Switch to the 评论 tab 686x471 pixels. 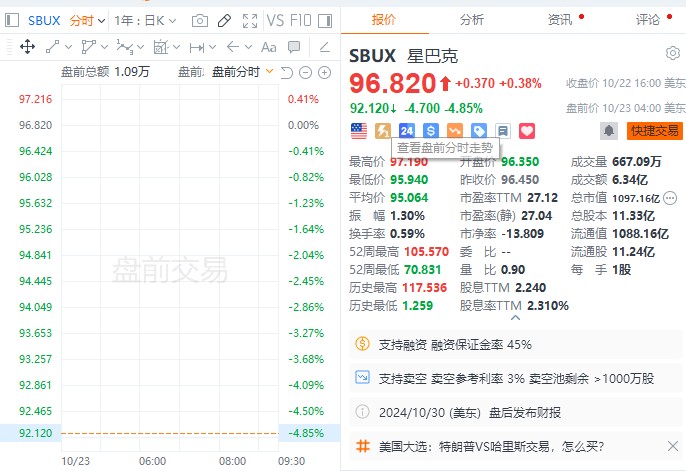648,20
